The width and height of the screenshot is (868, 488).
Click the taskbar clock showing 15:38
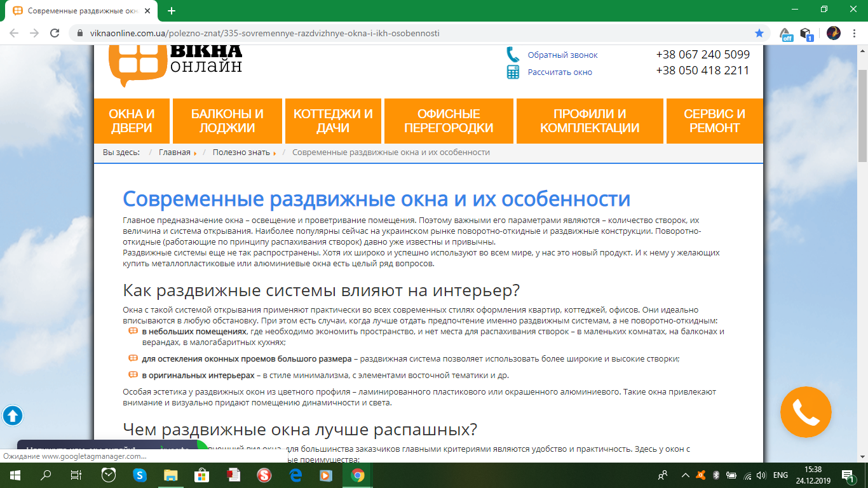pyautogui.click(x=813, y=469)
